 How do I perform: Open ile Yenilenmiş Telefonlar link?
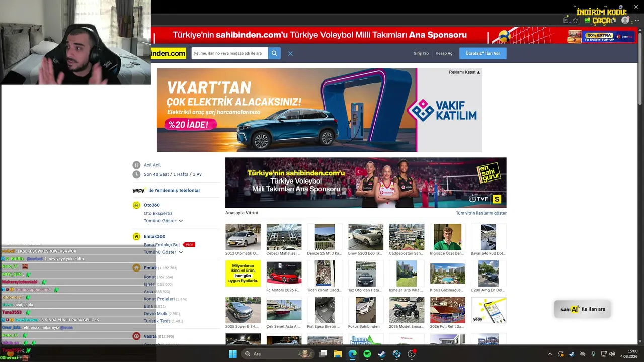coord(174,191)
